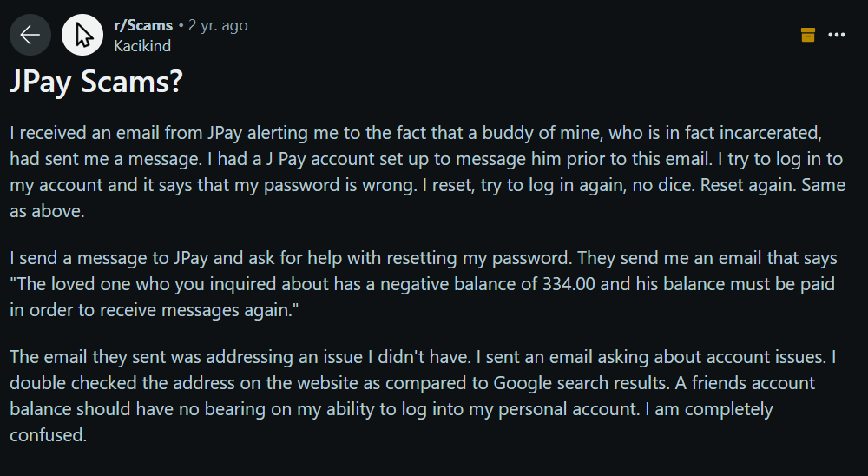This screenshot has width=868, height=476.
Task: Click the yellow archived post icon
Action: 807,35
